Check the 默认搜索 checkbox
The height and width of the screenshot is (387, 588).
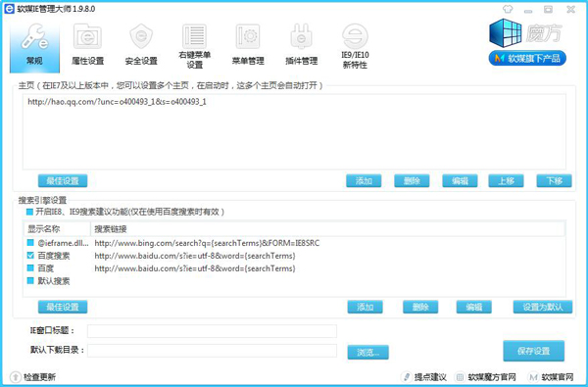(x=30, y=280)
